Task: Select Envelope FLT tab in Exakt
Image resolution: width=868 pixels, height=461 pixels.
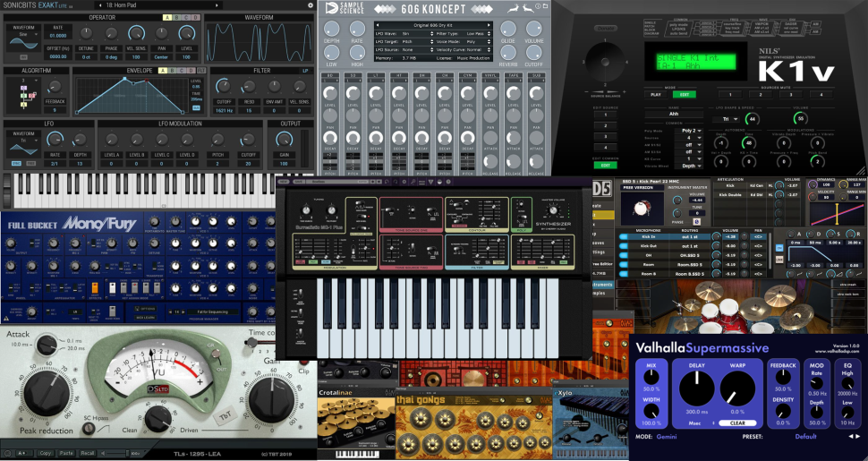Action: point(201,71)
